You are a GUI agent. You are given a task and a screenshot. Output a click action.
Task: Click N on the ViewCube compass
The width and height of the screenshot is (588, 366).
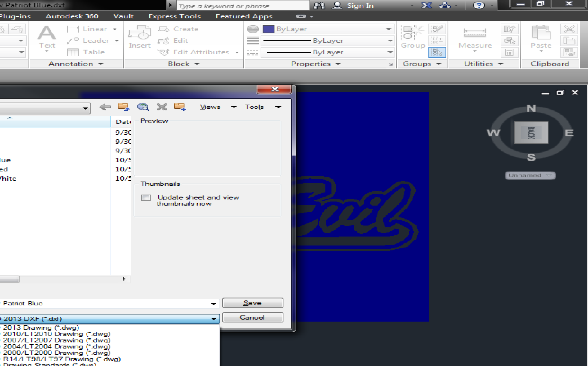point(531,108)
